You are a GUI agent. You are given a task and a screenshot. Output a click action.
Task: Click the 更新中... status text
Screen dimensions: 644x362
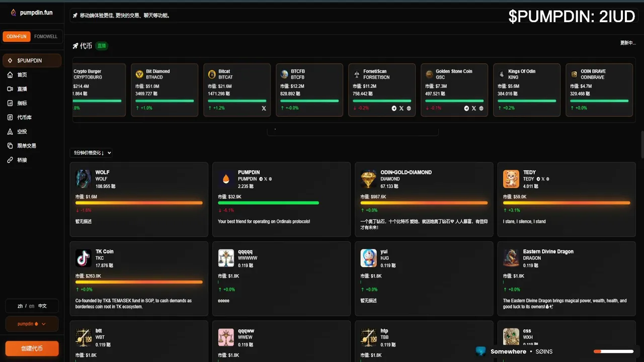tap(628, 43)
